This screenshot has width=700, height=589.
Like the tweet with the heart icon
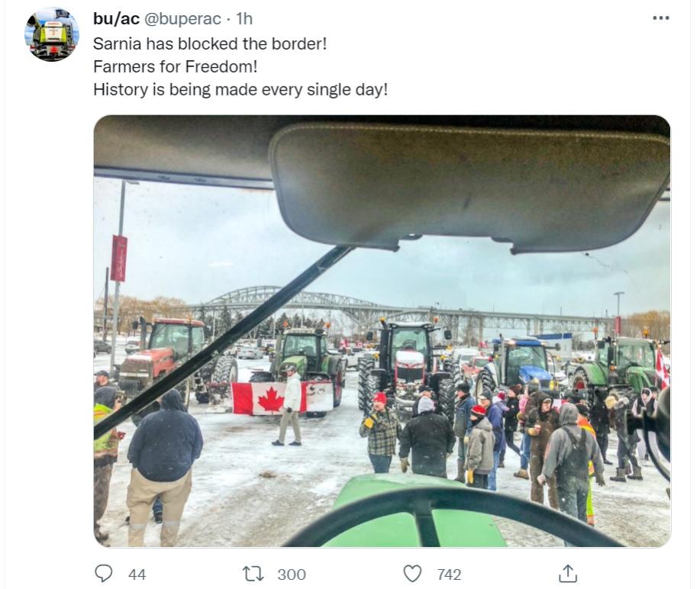412,574
